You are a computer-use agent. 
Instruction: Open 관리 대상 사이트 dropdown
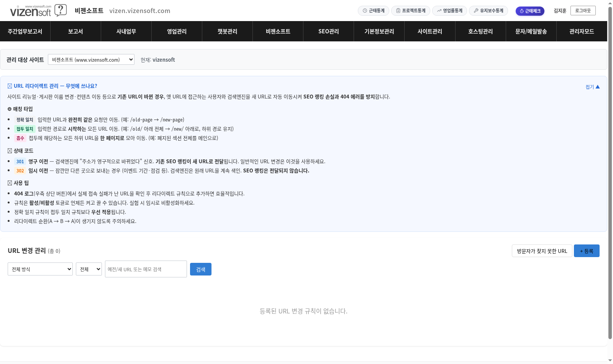[91, 59]
